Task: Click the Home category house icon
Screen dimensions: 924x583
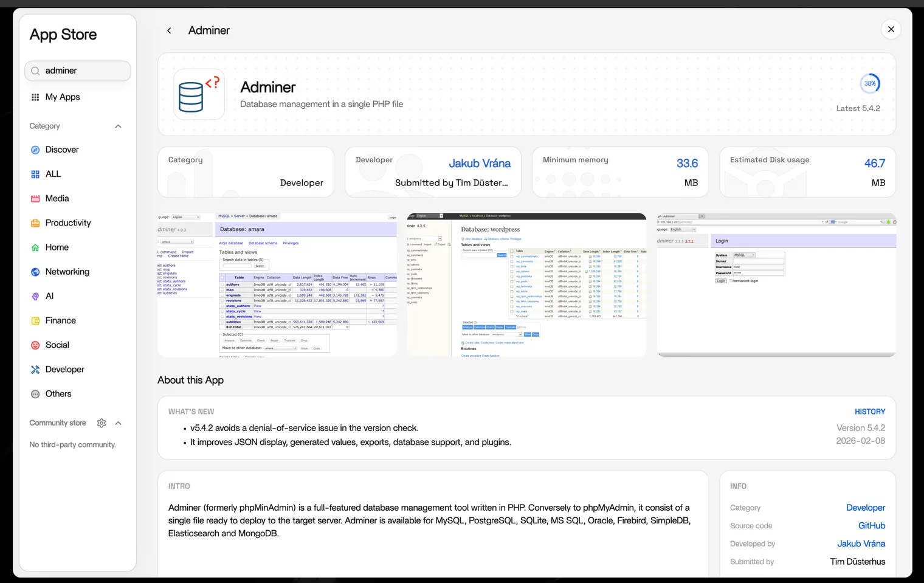Action: click(35, 247)
